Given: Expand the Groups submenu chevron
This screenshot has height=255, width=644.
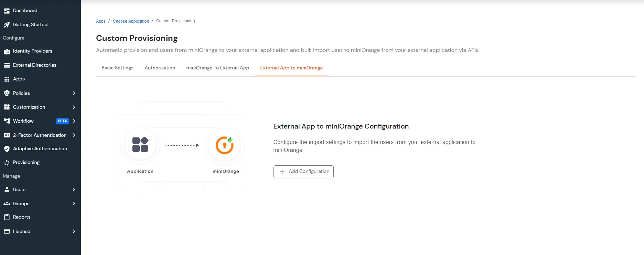Looking at the screenshot, I should (74, 203).
